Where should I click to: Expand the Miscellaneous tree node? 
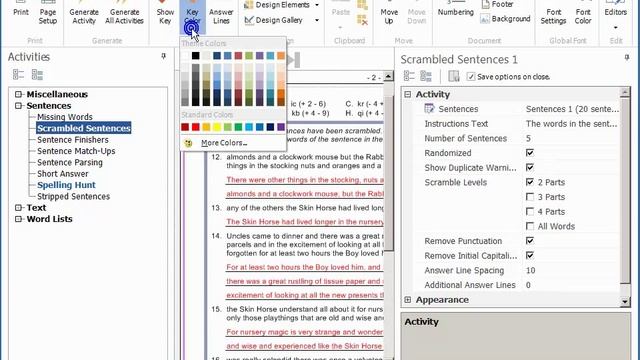(18, 94)
